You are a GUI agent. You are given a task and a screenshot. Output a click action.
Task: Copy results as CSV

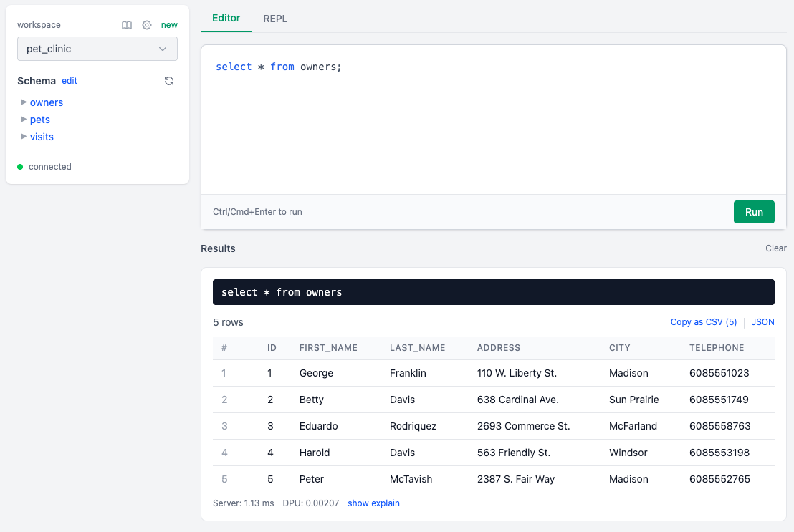coord(703,322)
